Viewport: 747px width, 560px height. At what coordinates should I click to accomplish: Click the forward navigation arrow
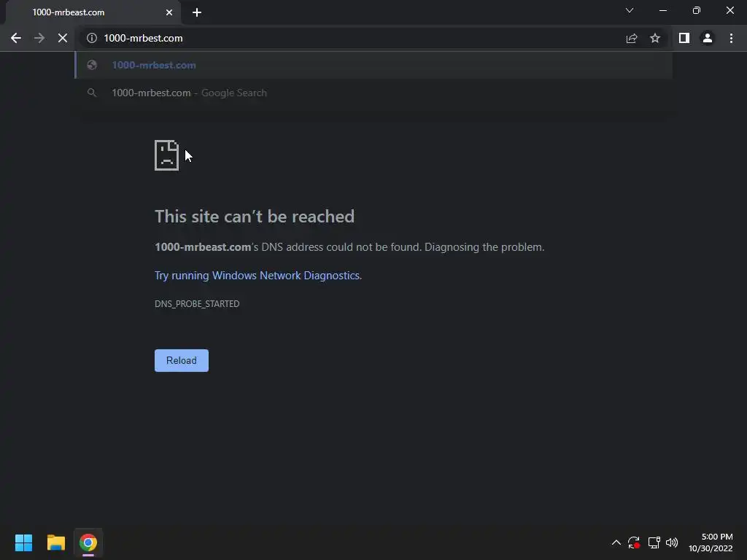[39, 38]
